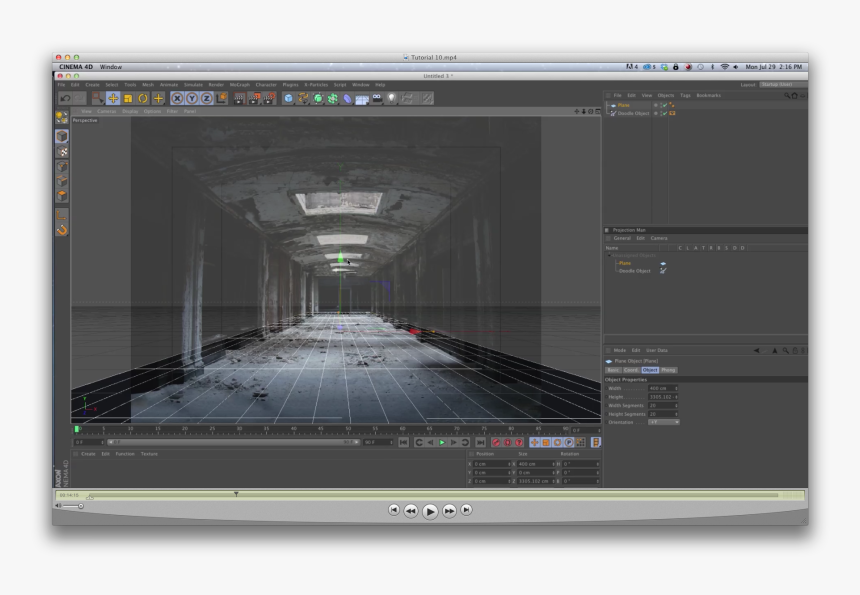The image size is (860, 595).
Task: Click the Camera object icon
Action: point(377,98)
